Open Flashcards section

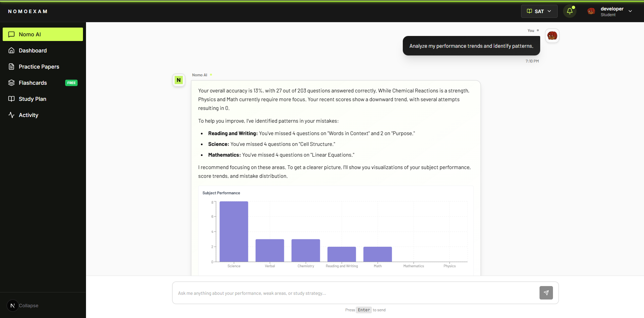pos(43,83)
